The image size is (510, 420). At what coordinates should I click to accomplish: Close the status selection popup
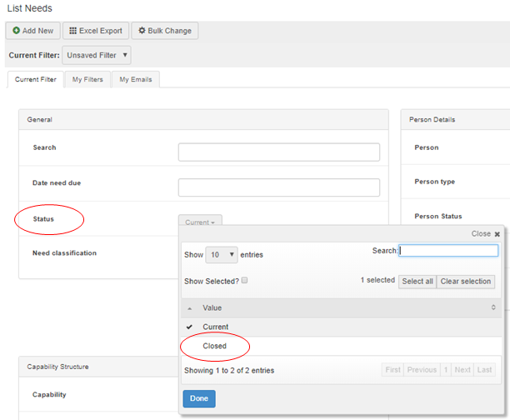(486, 234)
